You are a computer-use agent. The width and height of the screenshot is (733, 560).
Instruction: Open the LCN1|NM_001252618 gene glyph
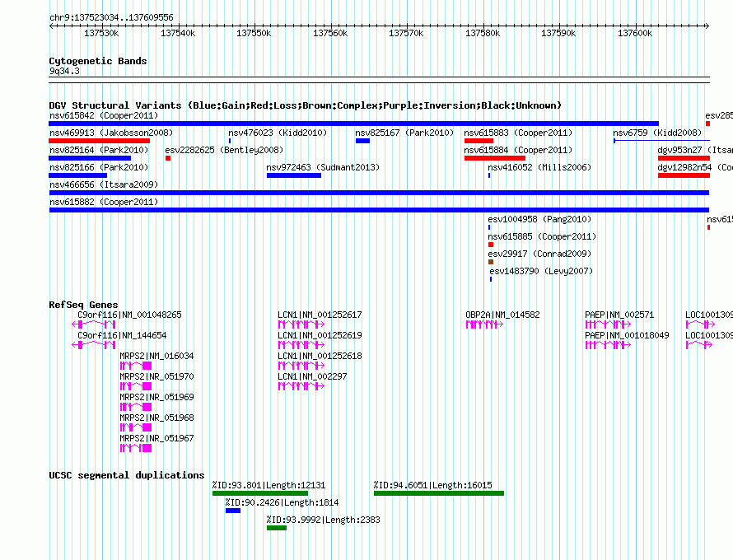[x=301, y=366]
